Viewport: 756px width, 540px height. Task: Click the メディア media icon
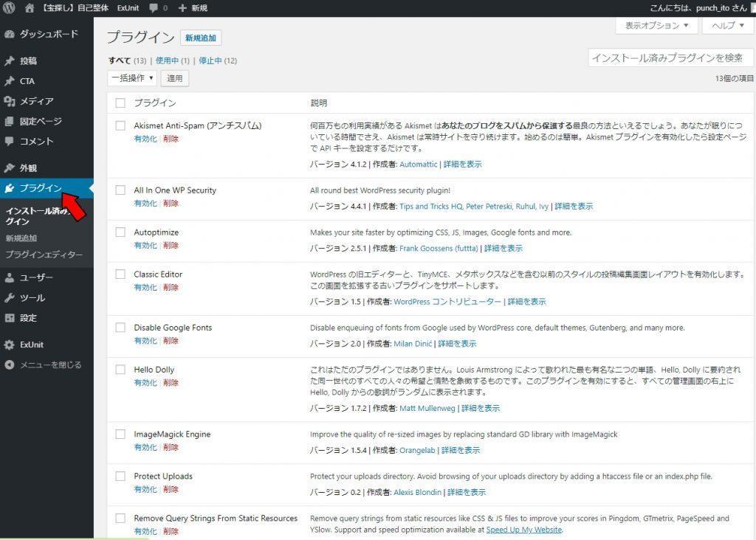(x=9, y=101)
